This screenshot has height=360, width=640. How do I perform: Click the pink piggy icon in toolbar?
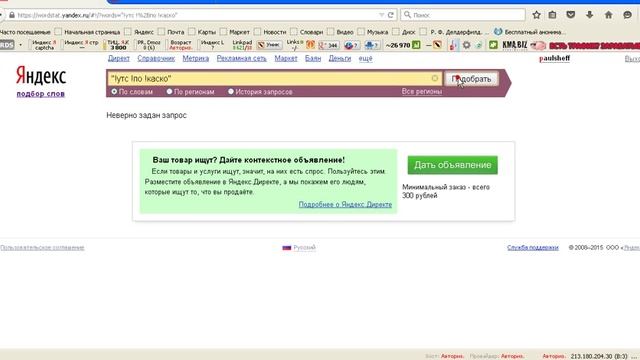pos(538,45)
